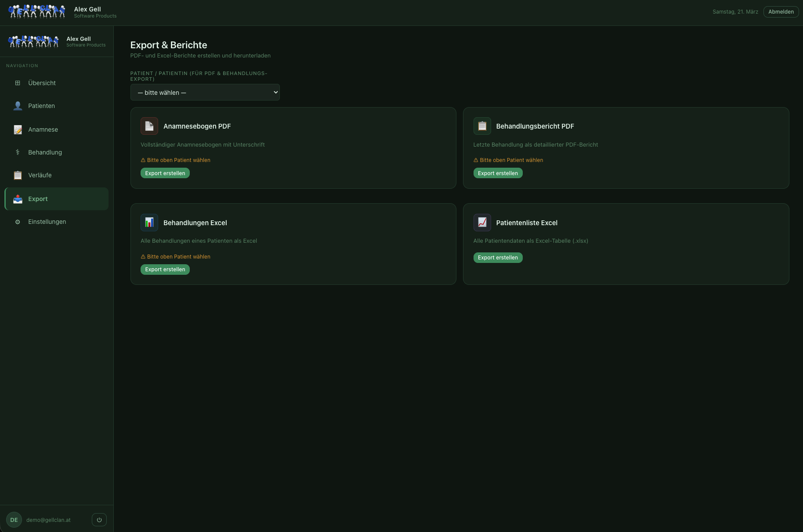Click the Verläufe clipboard icon
The width and height of the screenshot is (803, 532).
(18, 175)
